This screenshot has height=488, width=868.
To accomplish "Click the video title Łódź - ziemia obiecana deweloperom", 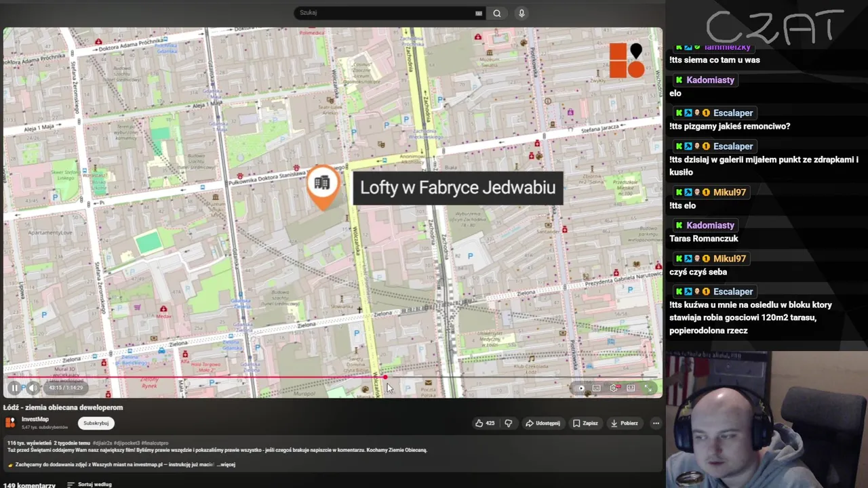I will pos(63,407).
